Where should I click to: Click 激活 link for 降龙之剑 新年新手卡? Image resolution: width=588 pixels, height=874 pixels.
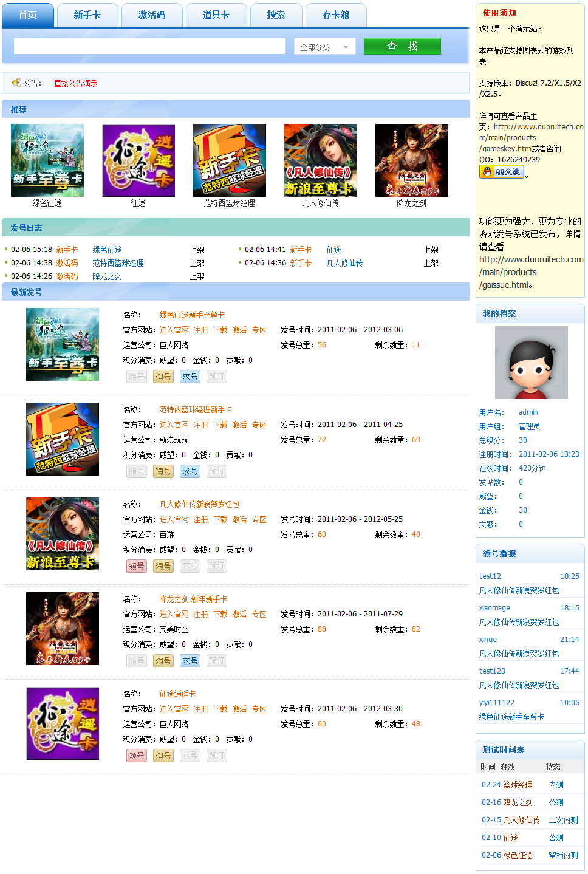(239, 614)
